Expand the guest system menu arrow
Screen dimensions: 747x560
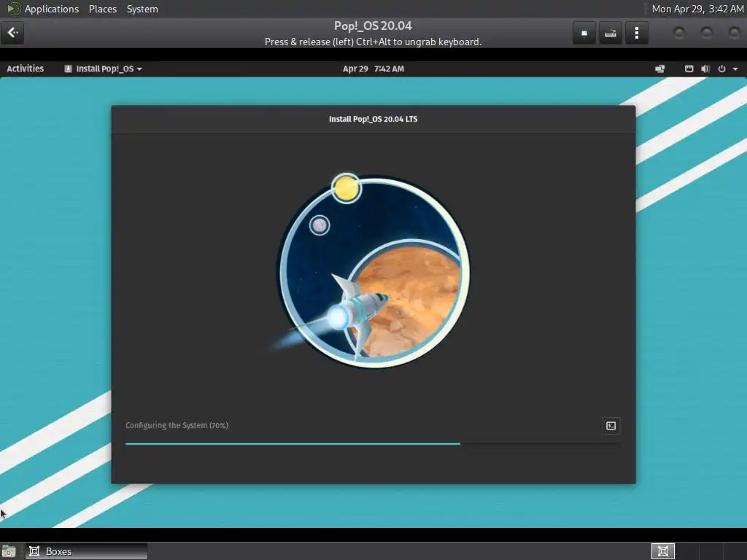[735, 69]
